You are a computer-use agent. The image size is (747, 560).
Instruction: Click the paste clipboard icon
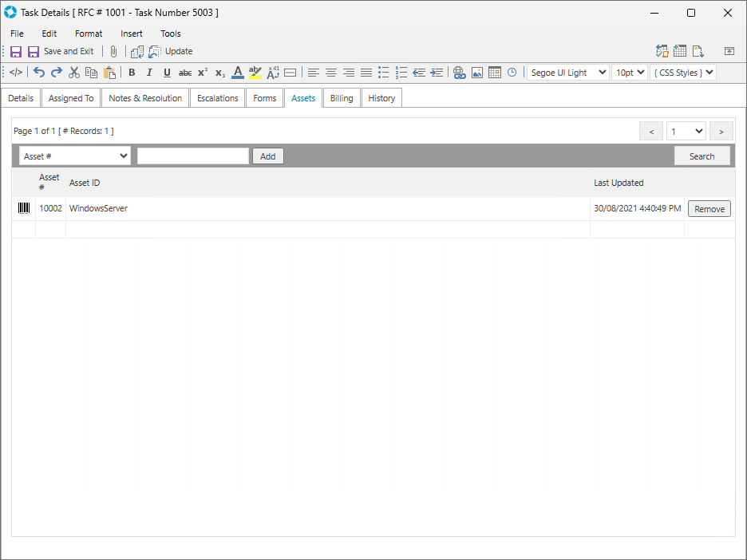click(x=109, y=73)
